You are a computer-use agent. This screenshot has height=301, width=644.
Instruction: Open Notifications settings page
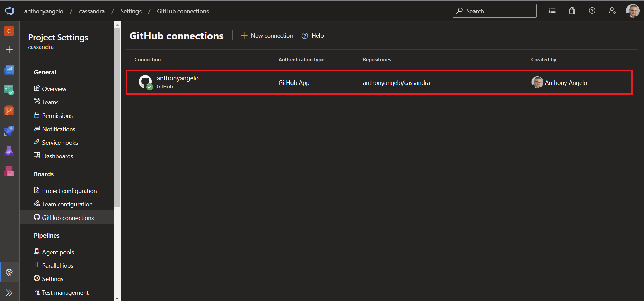[x=55, y=129]
